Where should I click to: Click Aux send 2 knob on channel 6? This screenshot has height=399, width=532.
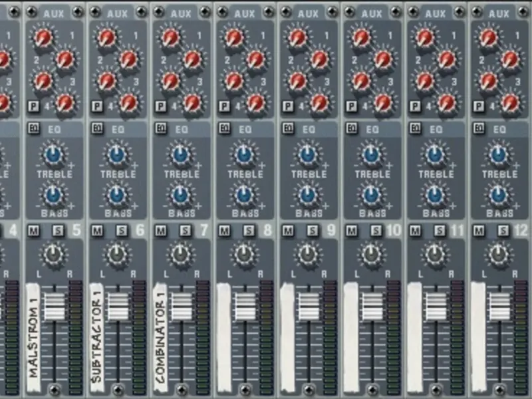(x=129, y=60)
